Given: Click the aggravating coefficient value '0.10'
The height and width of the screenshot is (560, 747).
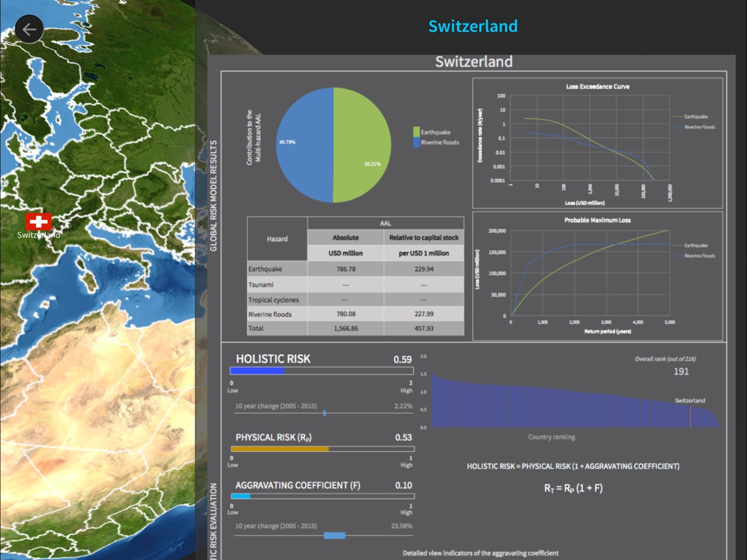Looking at the screenshot, I should point(404,485).
